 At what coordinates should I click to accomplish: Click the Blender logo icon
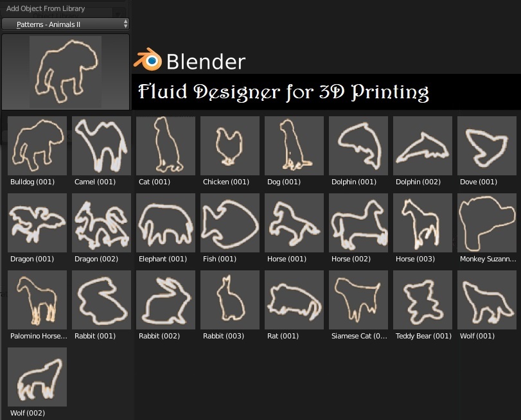148,60
